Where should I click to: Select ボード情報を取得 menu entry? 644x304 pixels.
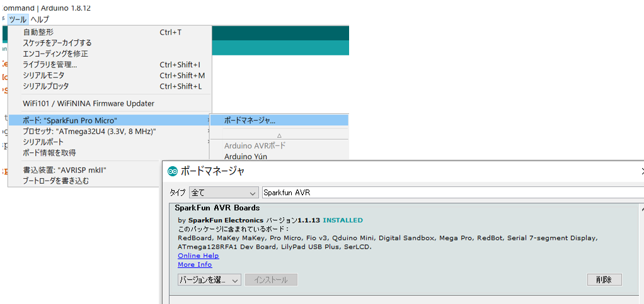(110, 152)
